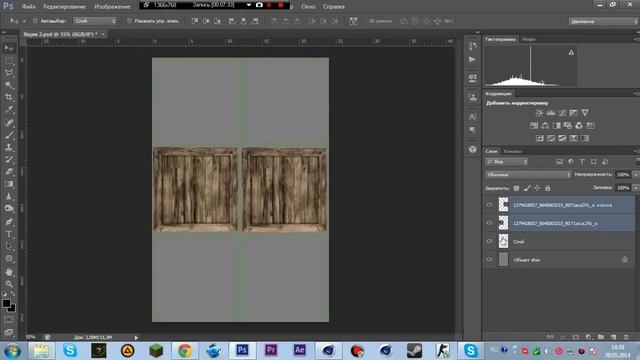Open Chrome from Windows taskbar
This screenshot has height=360, width=640.
[x=184, y=351]
